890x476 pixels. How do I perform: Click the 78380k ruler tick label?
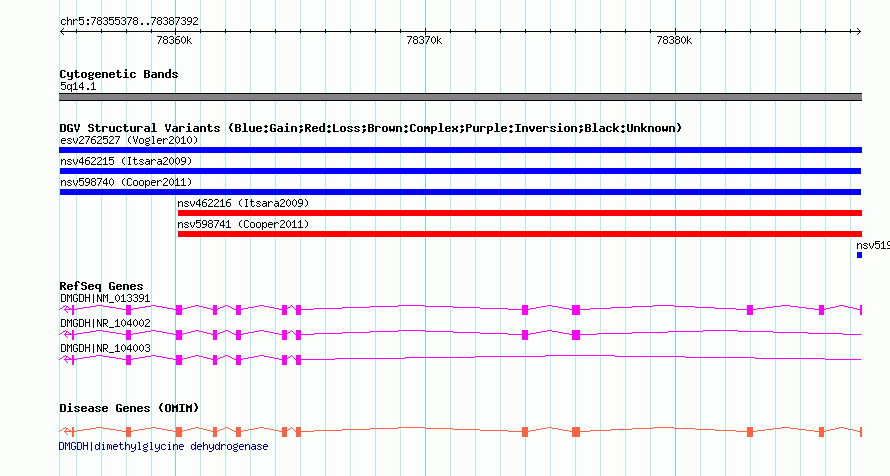(674, 41)
